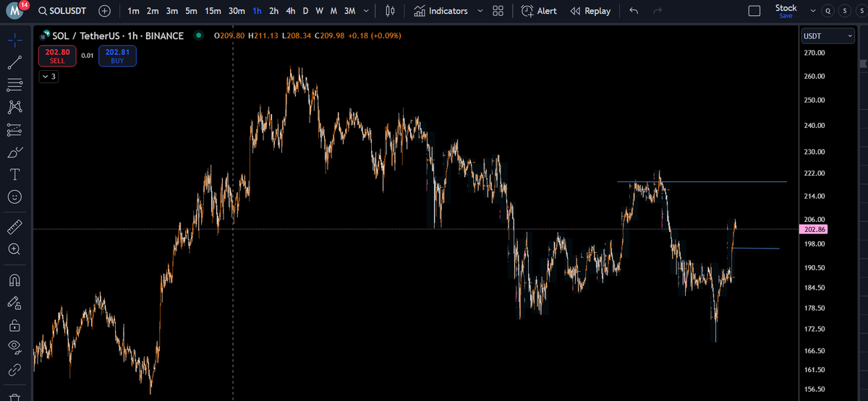The image size is (868, 401).
Task: Open the Indicators dialog
Action: coord(441,12)
